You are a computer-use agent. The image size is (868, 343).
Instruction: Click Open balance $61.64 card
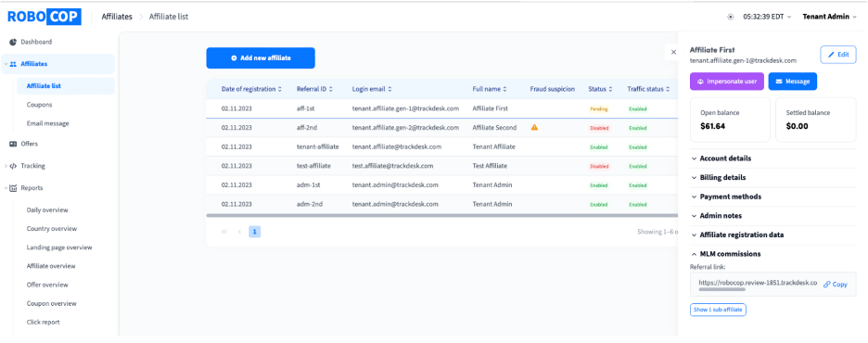(x=730, y=120)
